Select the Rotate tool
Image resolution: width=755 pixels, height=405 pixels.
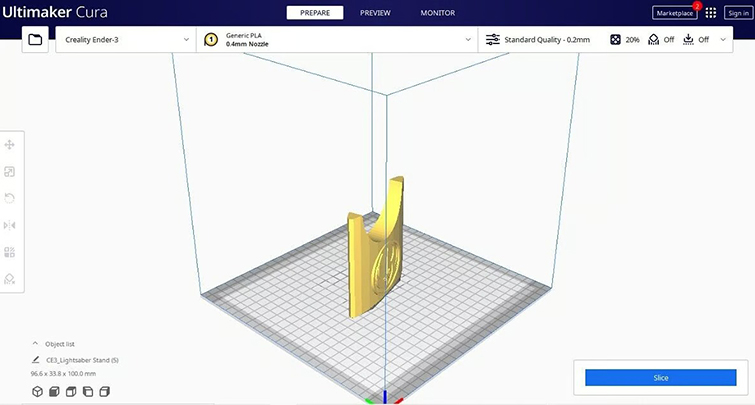(x=10, y=198)
